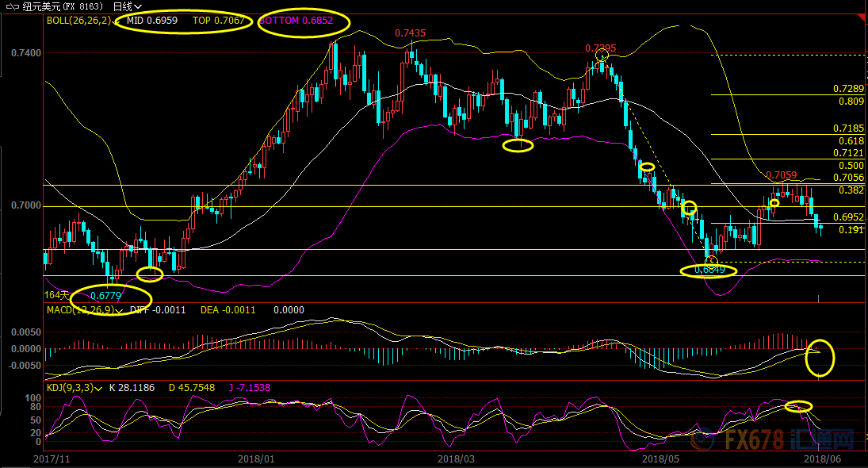Click the BOLL MID 0.6959 value label
The height and width of the screenshot is (468, 868).
pyautogui.click(x=152, y=21)
